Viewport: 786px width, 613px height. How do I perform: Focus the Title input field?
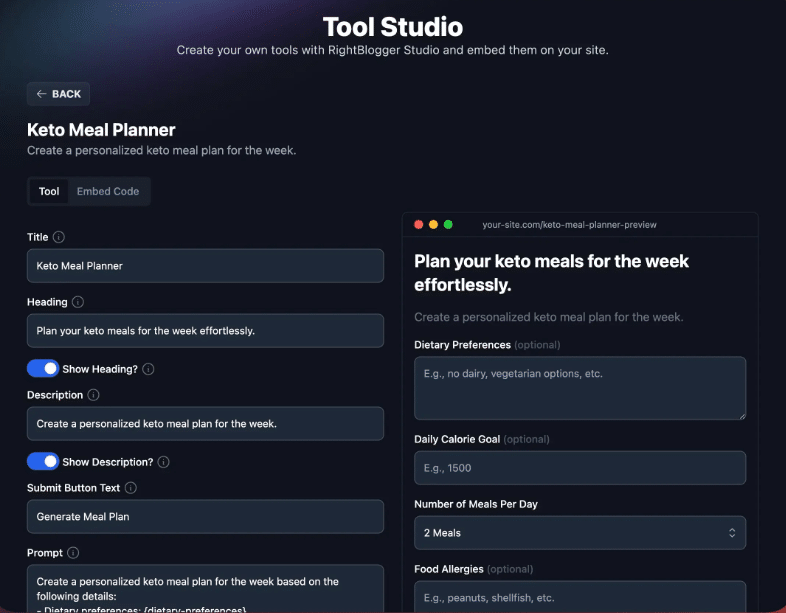pos(206,266)
